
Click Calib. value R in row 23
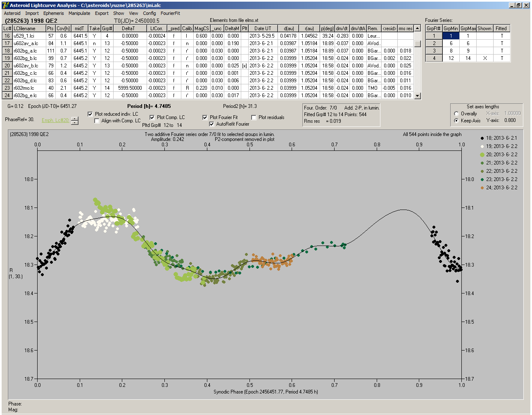coord(187,88)
